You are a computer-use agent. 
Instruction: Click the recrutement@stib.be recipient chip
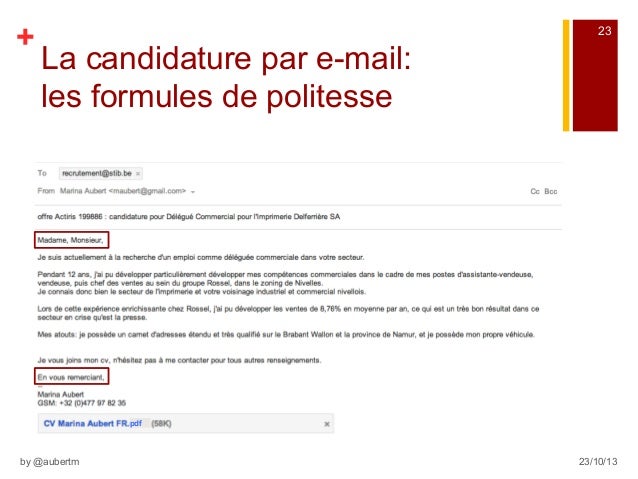(97, 173)
